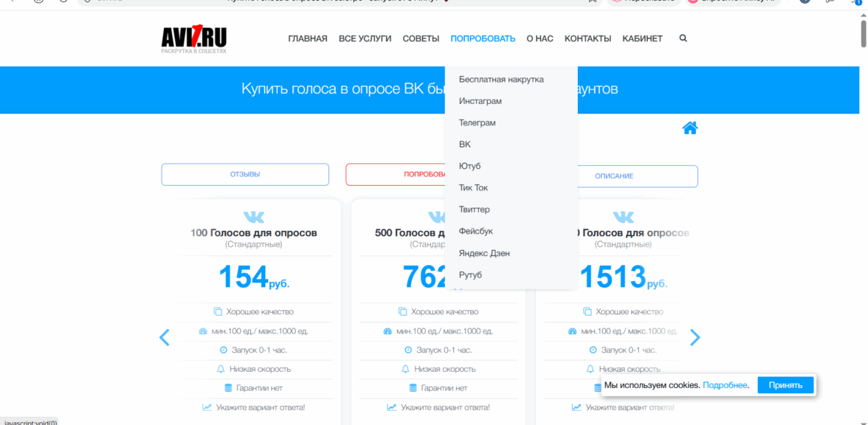Click VK logo on the rightmost 1513 card
This screenshot has height=425, width=868.
click(x=623, y=217)
